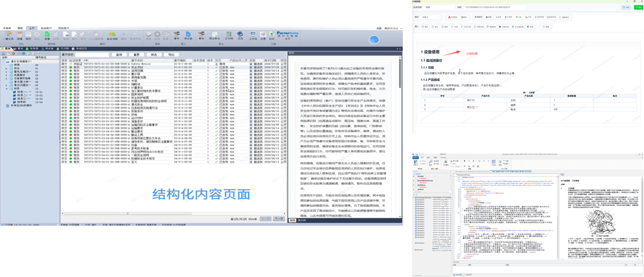Click the 修改 icon in DM group
This screenshot has height=277, width=644.
(28, 36)
